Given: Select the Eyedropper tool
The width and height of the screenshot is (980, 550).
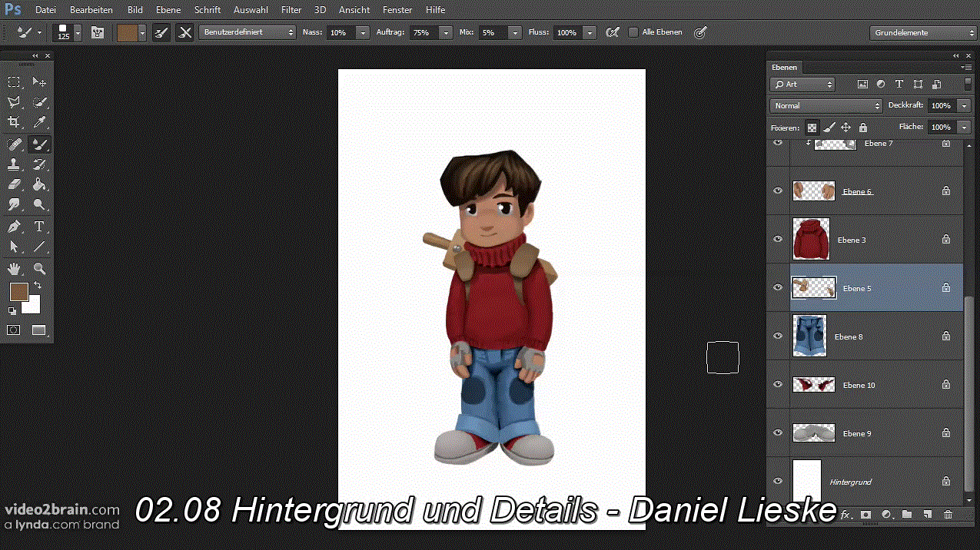Looking at the screenshot, I should tap(39, 122).
